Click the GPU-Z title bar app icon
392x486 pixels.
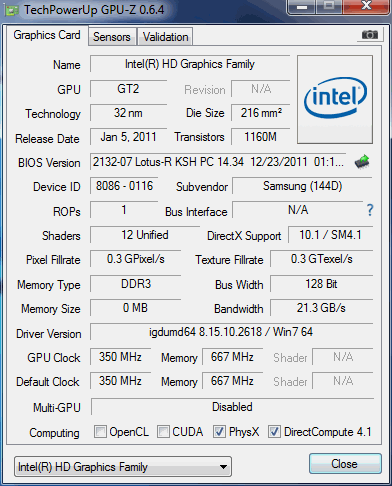[x=12, y=10]
